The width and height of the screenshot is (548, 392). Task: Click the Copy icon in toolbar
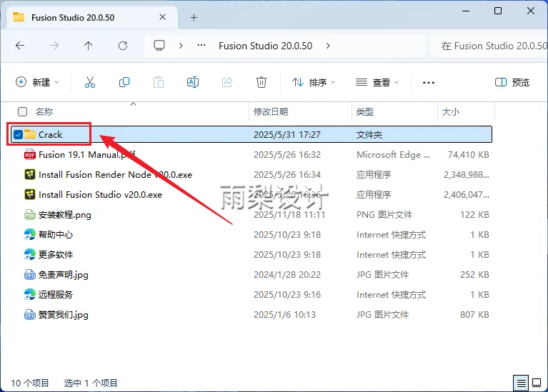pyautogui.click(x=124, y=82)
